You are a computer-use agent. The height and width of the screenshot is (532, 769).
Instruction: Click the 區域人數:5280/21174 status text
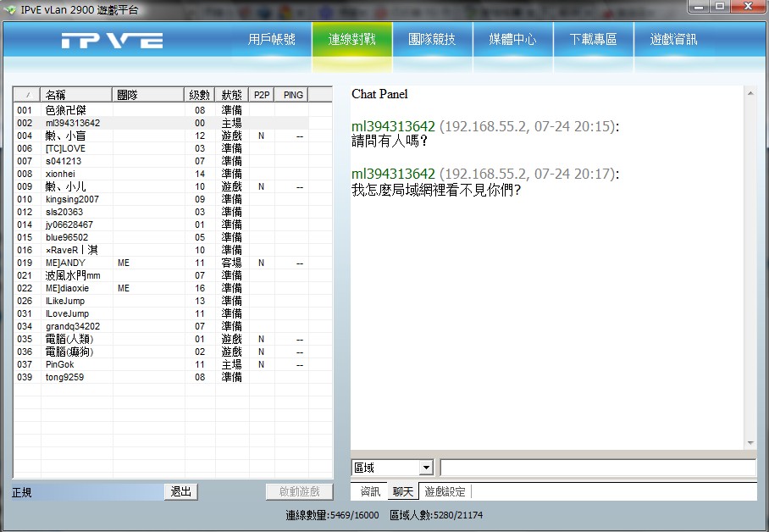[x=436, y=515]
